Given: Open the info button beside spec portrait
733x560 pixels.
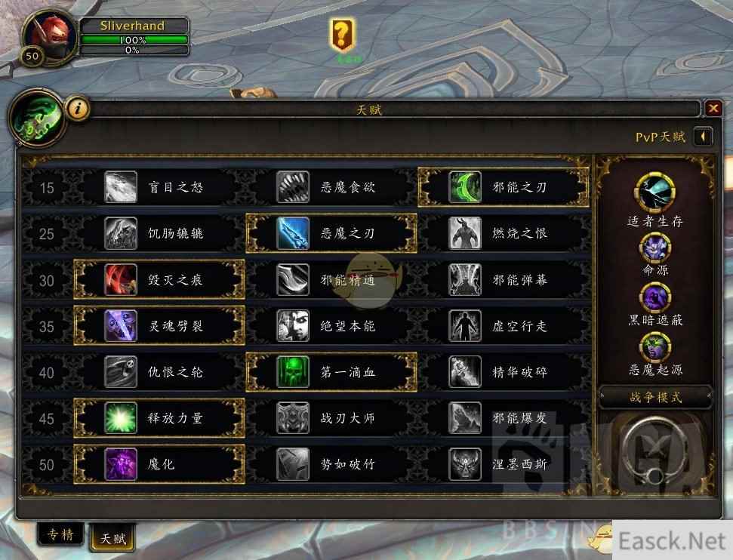Looking at the screenshot, I should click(78, 109).
